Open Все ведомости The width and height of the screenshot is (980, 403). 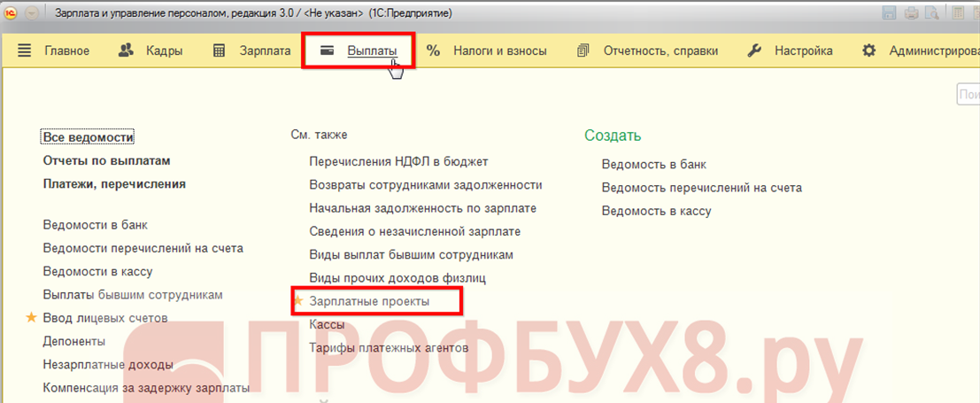tap(89, 137)
